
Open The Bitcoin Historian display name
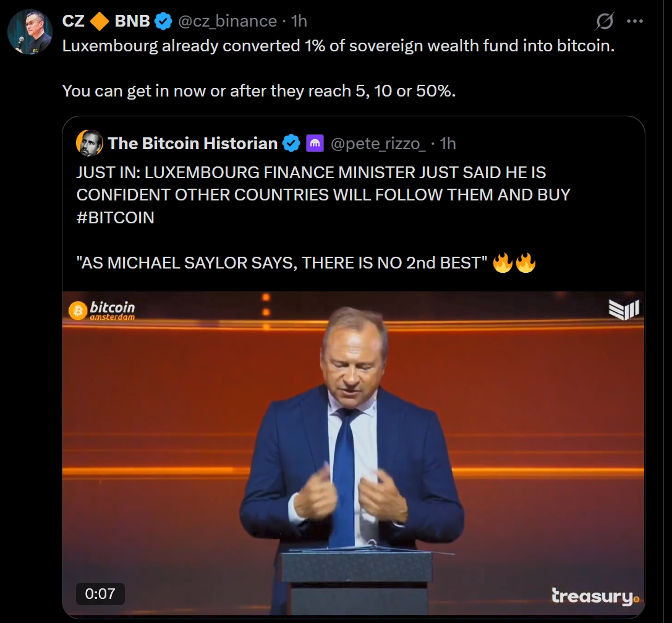[192, 144]
